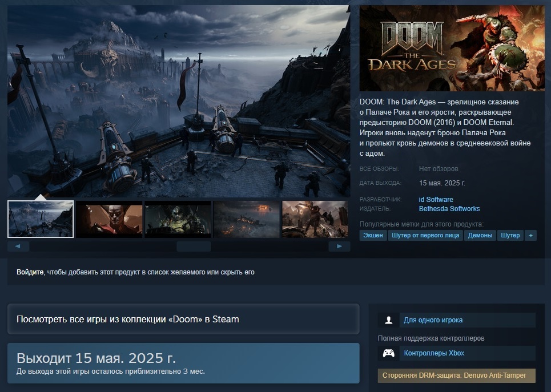Click the Шутер tag
The height and width of the screenshot is (392, 551).
(x=510, y=235)
